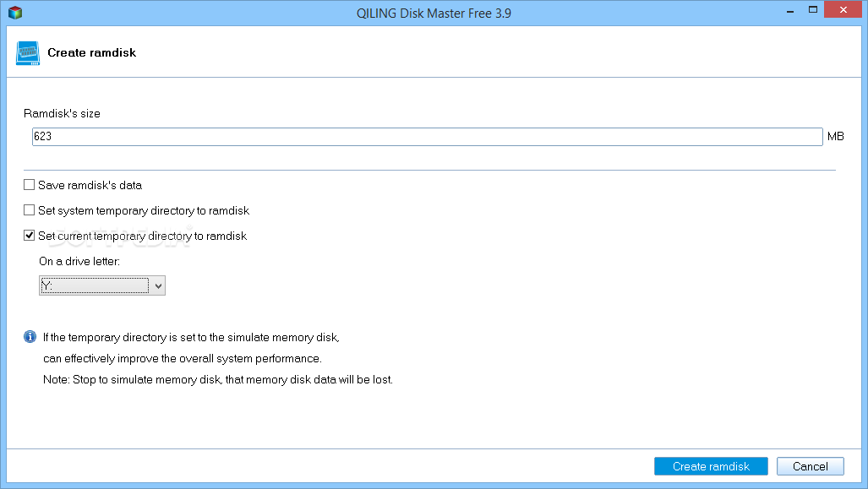
Task: Maximize the QILING Disk Master window
Action: 813,10
